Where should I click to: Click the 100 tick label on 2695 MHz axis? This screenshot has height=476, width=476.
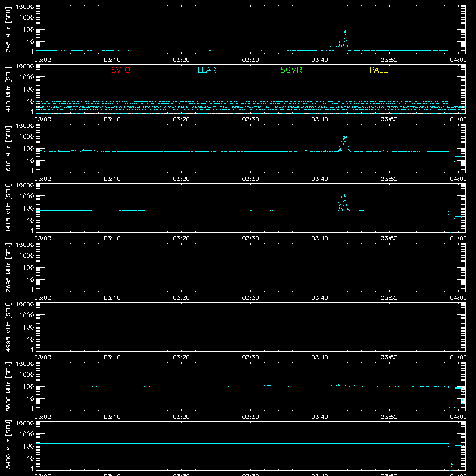pos(29,268)
